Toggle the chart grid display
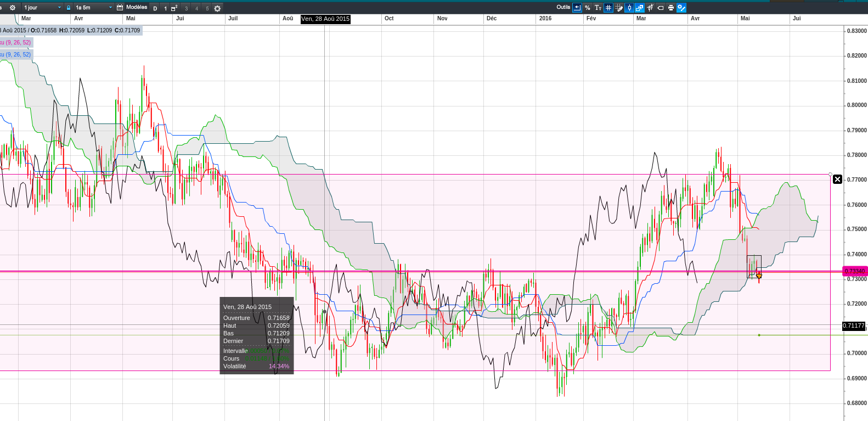 pos(608,8)
